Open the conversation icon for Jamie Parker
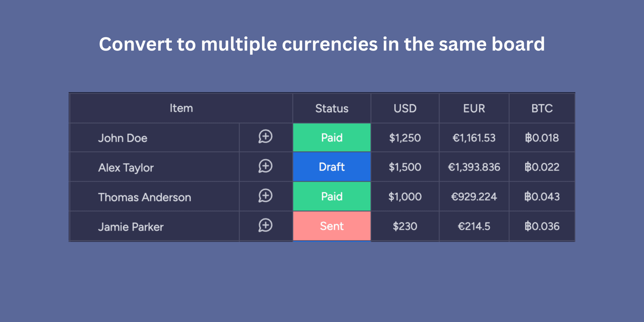This screenshot has width=644, height=322. tap(265, 225)
